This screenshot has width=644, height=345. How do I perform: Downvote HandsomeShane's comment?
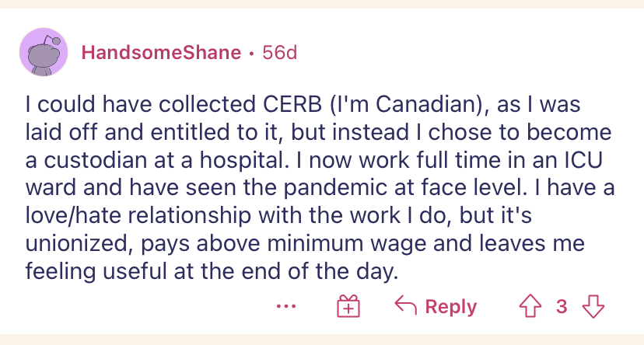click(x=593, y=306)
